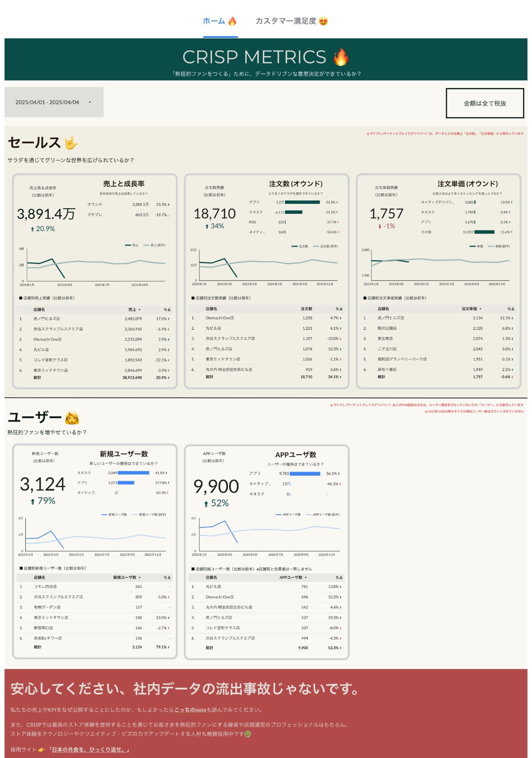
Task: Click the 赤坂Bizタワー店 row in new users table
Action: click(x=94, y=638)
